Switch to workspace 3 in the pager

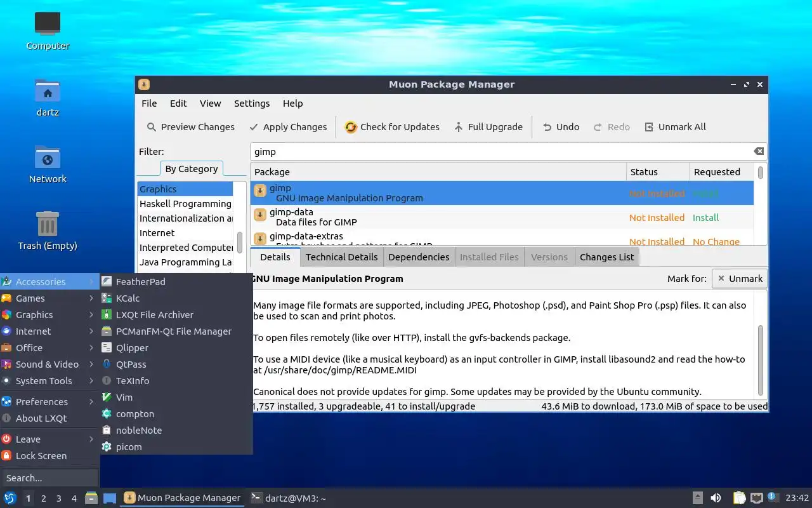pyautogui.click(x=58, y=498)
